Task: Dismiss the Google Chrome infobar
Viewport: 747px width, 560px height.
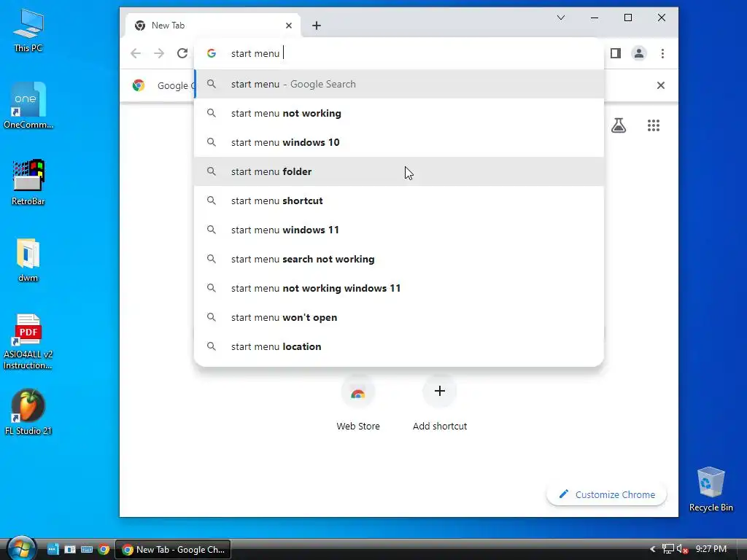Action: (661, 85)
